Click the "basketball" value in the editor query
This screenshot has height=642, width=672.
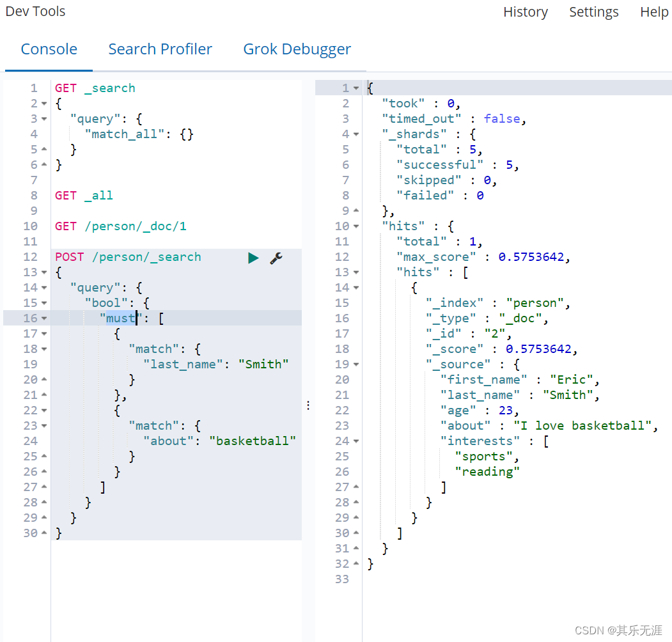click(253, 441)
